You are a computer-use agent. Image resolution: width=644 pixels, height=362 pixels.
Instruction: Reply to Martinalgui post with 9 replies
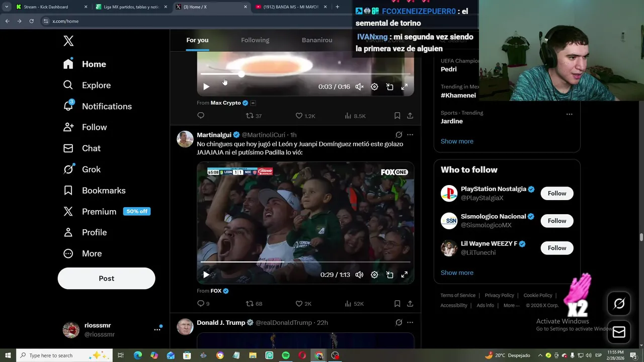[x=203, y=304]
